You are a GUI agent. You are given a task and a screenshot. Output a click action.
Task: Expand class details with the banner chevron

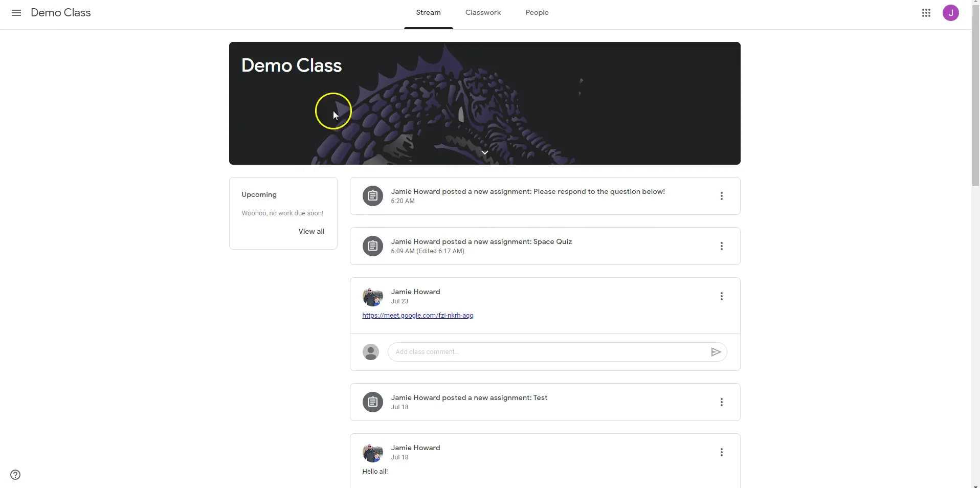485,152
